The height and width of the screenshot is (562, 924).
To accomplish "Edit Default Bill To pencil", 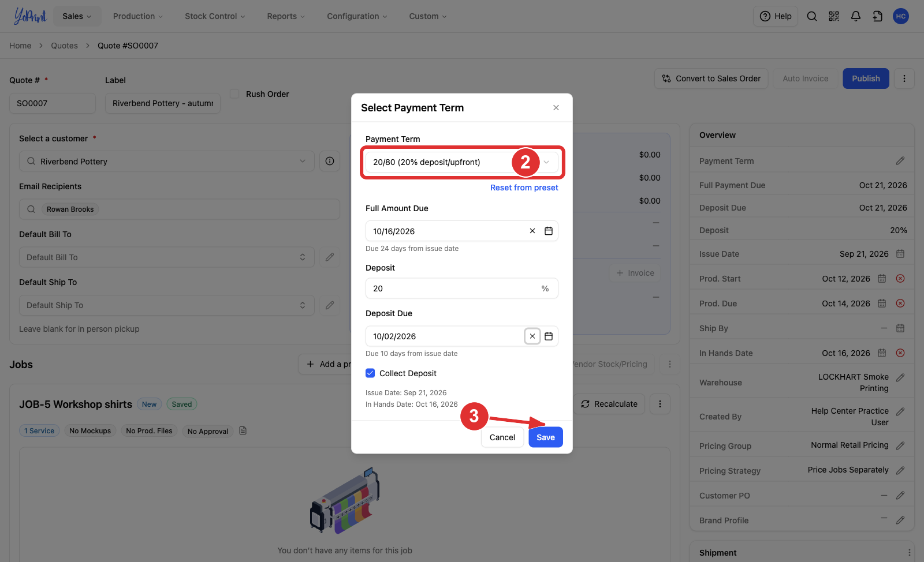I will click(330, 257).
